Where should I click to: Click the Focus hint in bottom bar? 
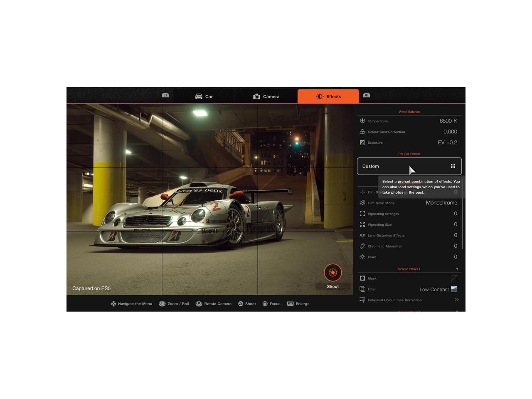click(x=271, y=304)
